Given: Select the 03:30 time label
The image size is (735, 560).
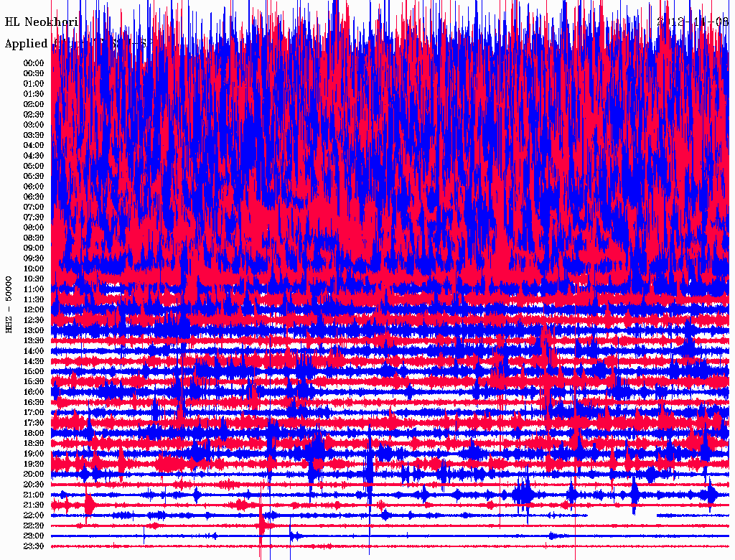Looking at the screenshot, I should click(x=34, y=135).
